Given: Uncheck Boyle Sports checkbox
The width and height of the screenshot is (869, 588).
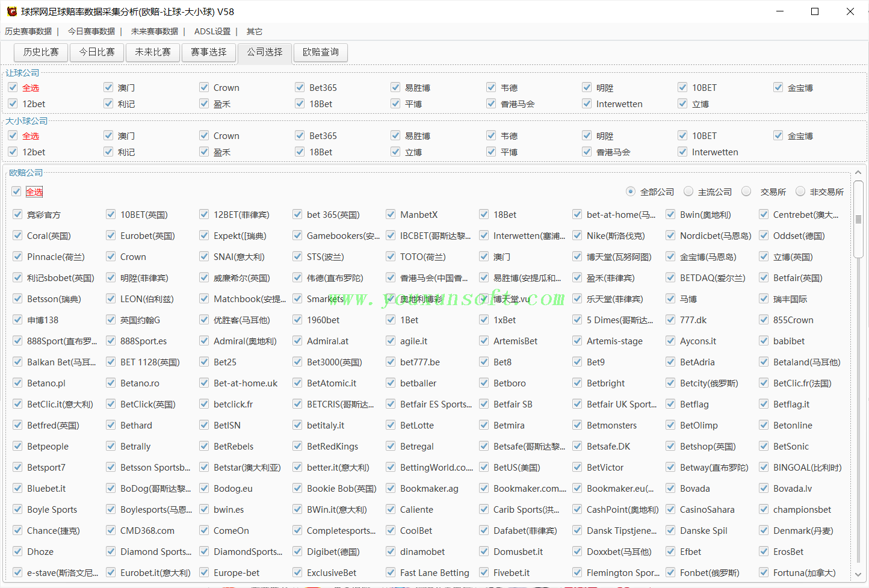Looking at the screenshot, I should (17, 509).
